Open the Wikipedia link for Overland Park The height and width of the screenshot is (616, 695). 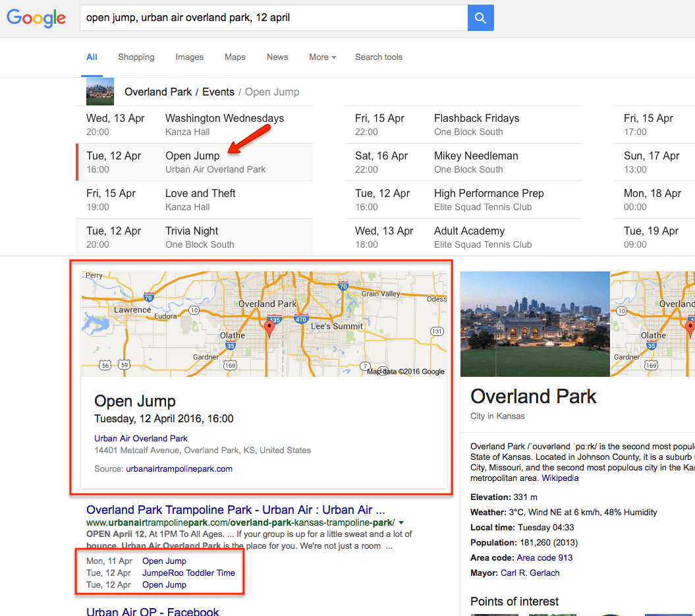tap(560, 478)
